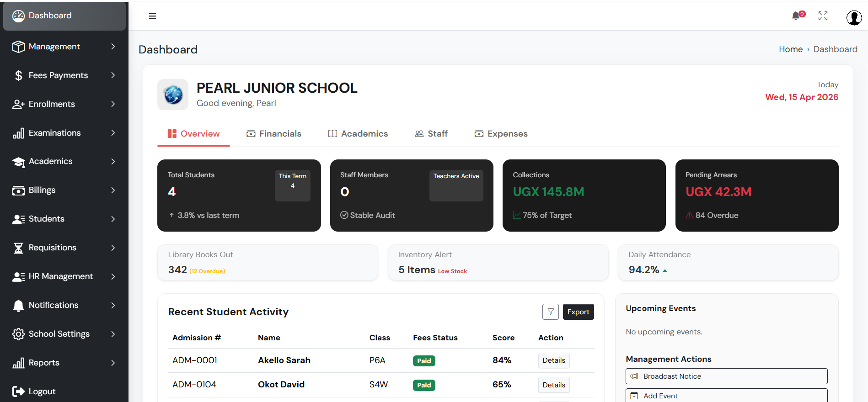Click the Students list icon
Viewport: 868px width, 402px height.
click(x=18, y=219)
